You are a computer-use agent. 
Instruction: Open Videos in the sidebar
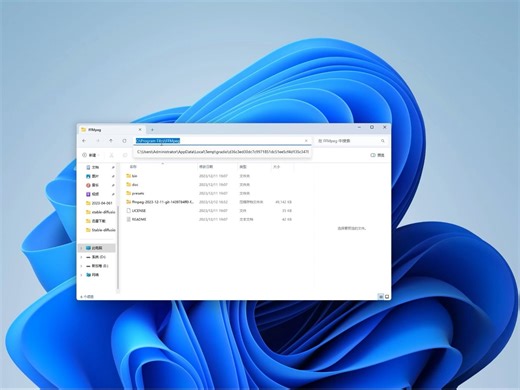click(x=95, y=194)
